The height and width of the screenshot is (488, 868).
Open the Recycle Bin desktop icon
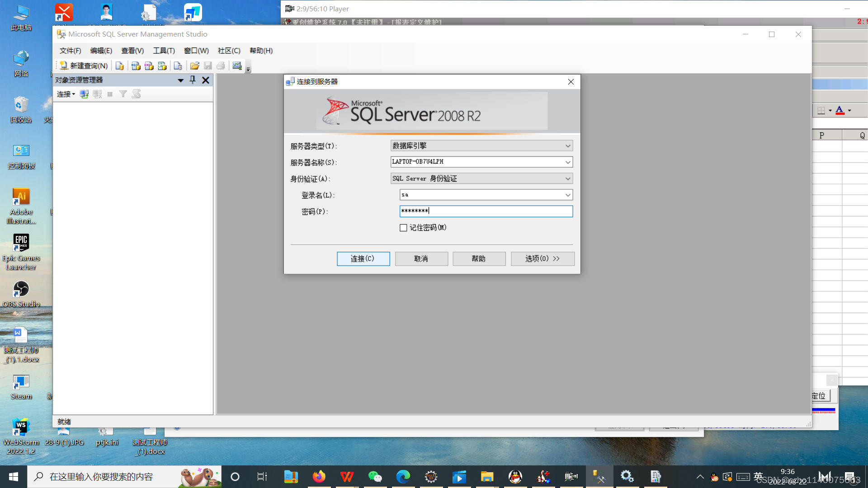pos(21,110)
